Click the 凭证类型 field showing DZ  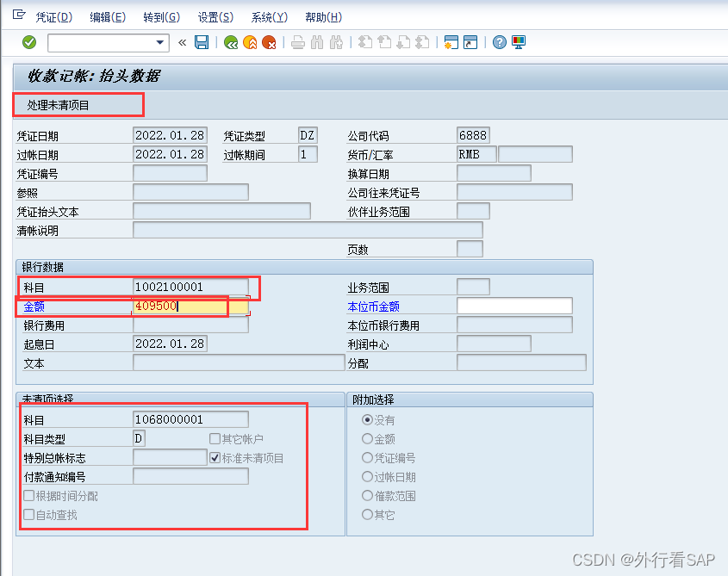click(308, 135)
